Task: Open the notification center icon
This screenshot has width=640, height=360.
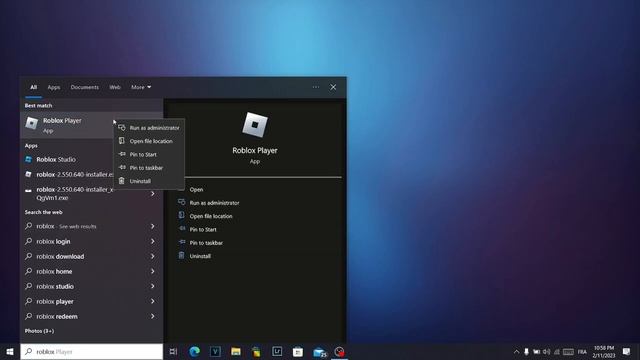Action: click(x=627, y=351)
